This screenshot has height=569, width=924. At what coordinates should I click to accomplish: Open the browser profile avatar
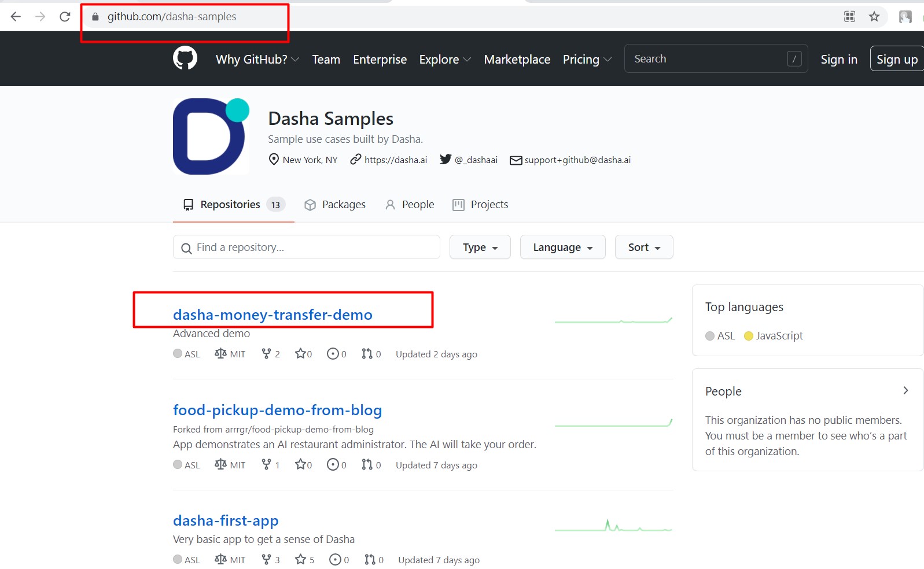click(x=905, y=17)
